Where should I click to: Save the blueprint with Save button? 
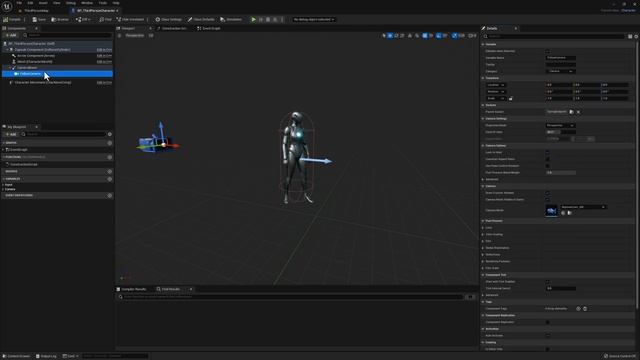pos(39,19)
